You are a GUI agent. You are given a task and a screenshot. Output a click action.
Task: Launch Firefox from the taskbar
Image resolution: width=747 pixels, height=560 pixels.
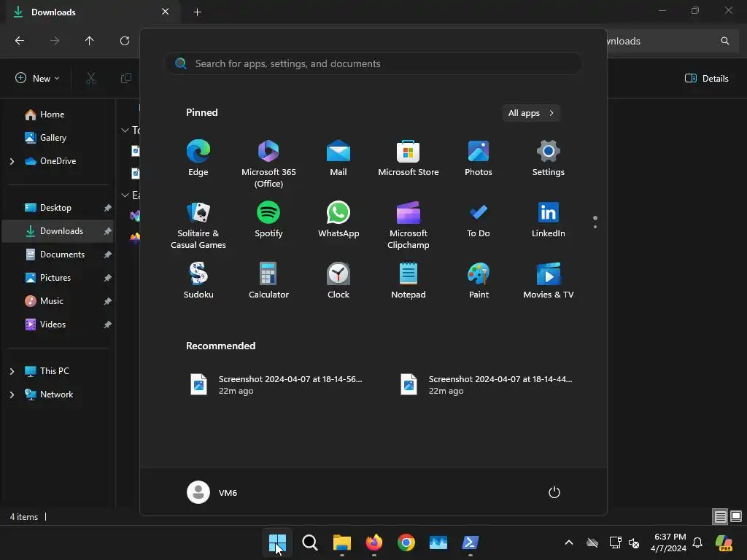click(x=374, y=542)
